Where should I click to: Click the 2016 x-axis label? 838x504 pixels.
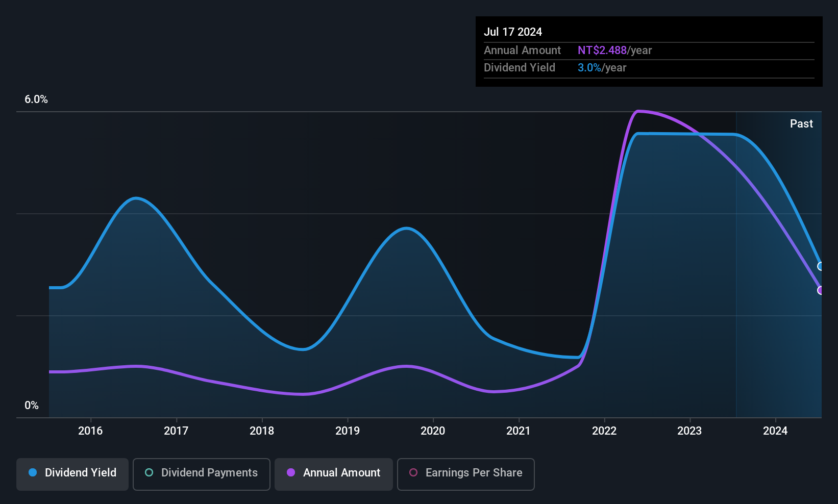pyautogui.click(x=90, y=431)
